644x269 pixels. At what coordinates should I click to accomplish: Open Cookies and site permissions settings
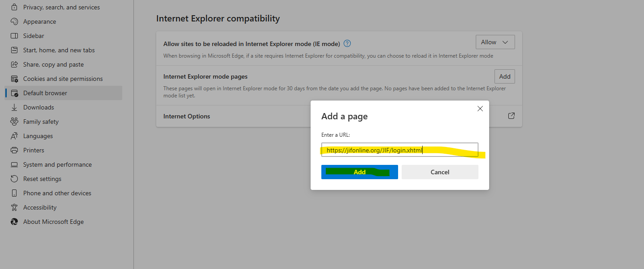click(63, 79)
